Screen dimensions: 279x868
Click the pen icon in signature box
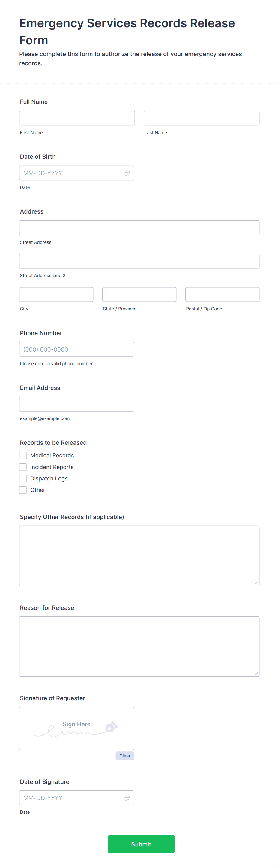[111, 727]
